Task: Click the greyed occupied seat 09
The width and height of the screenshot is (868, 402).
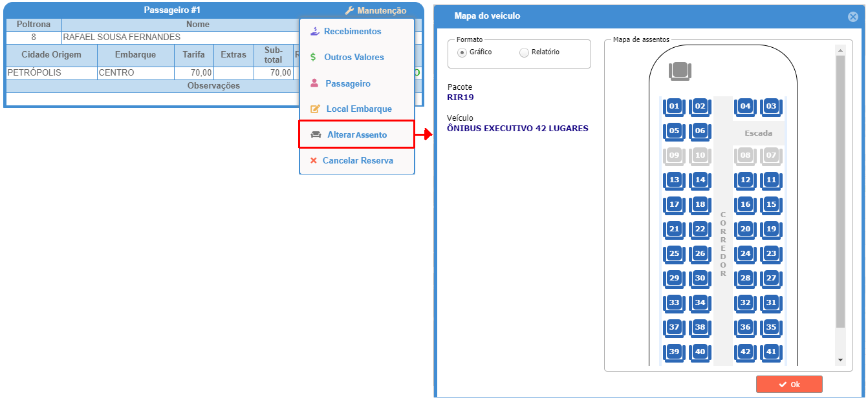Action: click(x=674, y=156)
